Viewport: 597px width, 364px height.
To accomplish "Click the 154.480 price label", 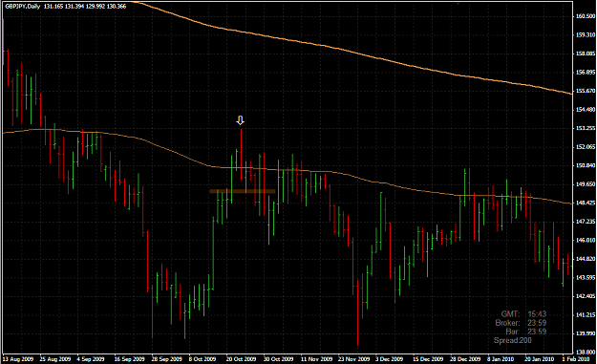I will pyautogui.click(x=586, y=109).
